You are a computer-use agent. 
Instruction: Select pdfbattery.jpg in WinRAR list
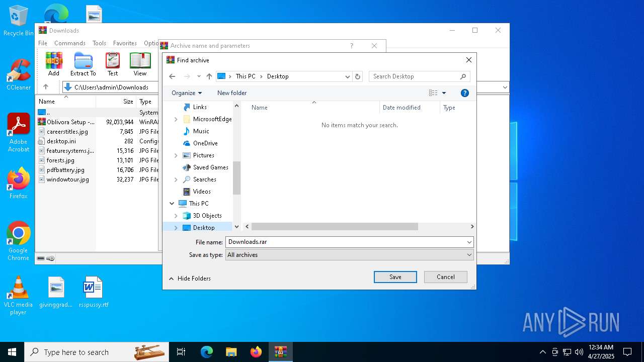pyautogui.click(x=65, y=170)
